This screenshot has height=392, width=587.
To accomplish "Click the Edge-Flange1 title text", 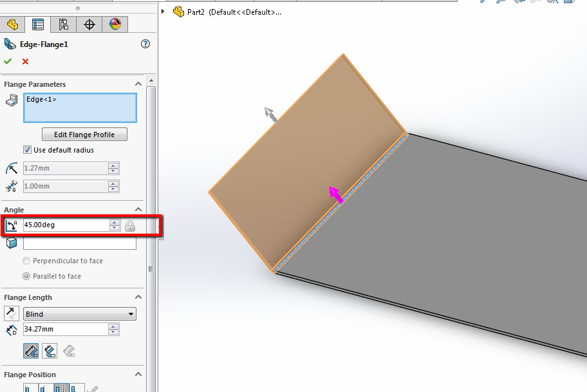I will coord(44,44).
